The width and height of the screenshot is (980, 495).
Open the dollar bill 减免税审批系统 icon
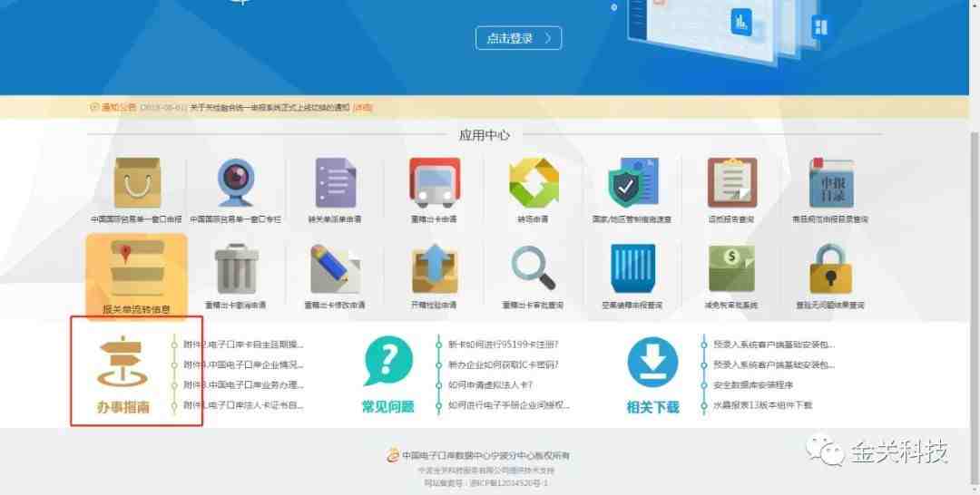pos(731,270)
